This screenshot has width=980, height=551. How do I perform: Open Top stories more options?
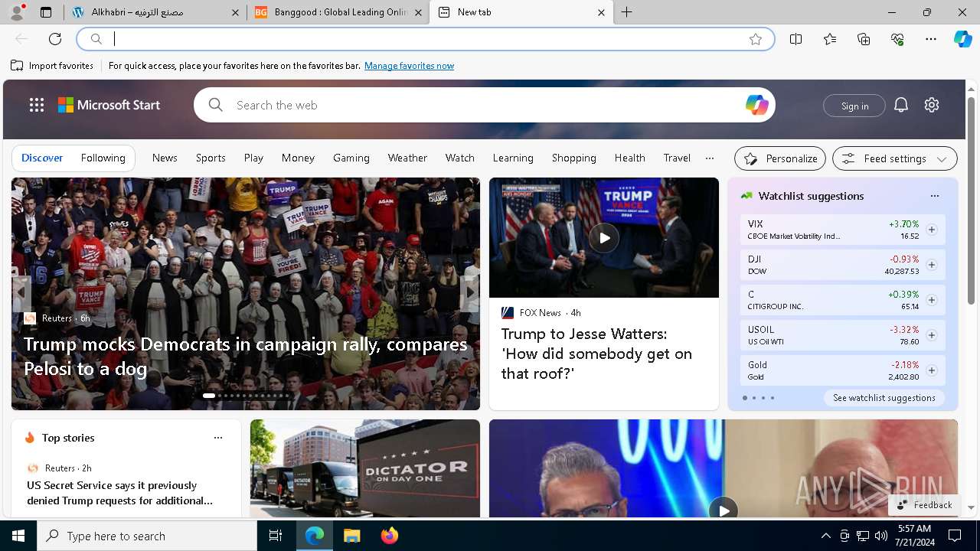(218, 438)
